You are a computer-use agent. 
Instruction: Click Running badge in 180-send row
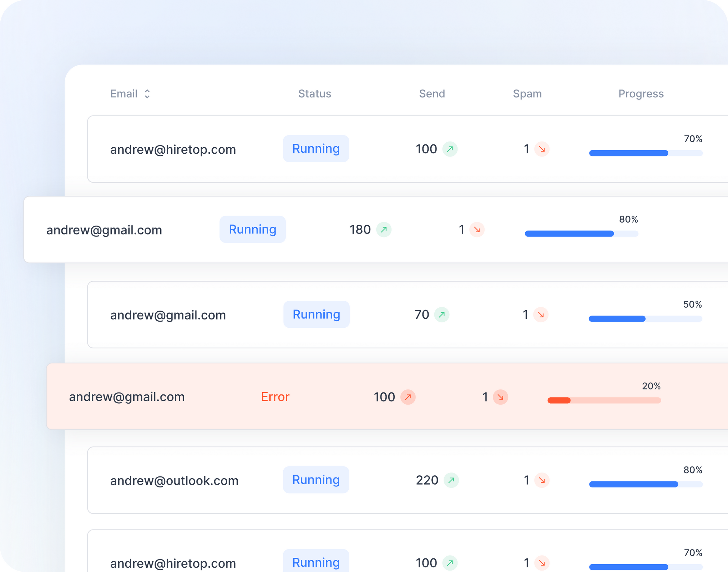click(x=252, y=229)
